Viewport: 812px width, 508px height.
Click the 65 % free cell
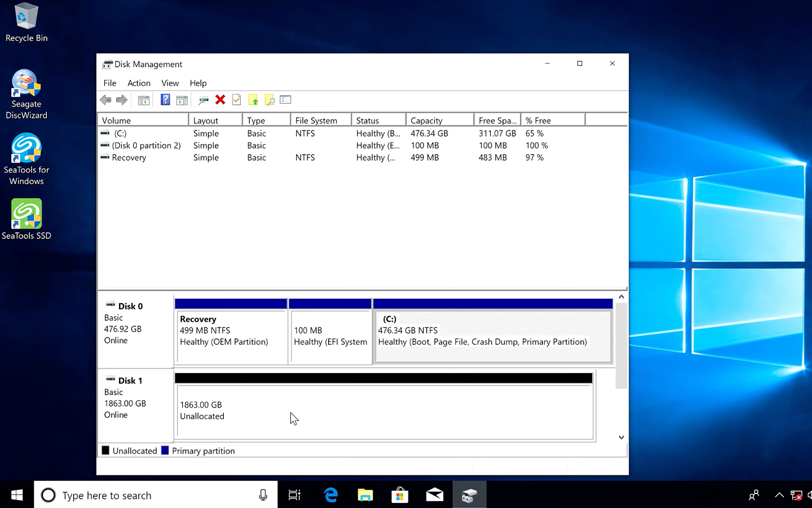pyautogui.click(x=535, y=134)
